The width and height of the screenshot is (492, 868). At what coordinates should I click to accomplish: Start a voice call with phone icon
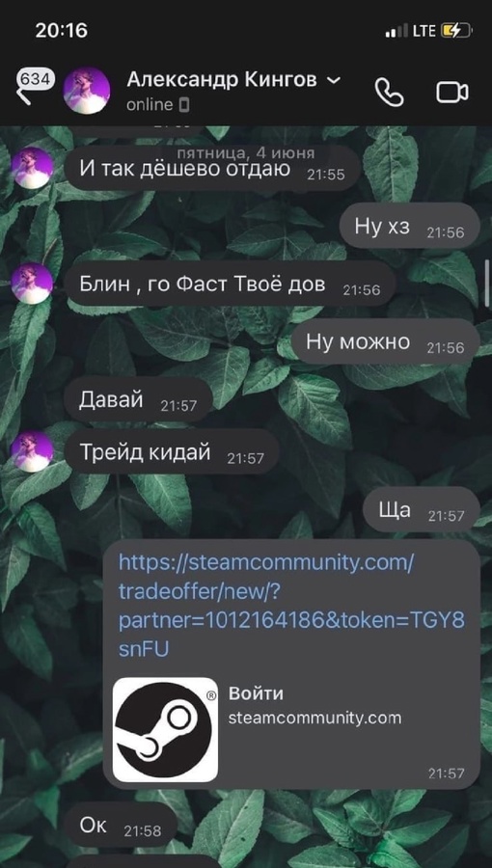coord(390,92)
